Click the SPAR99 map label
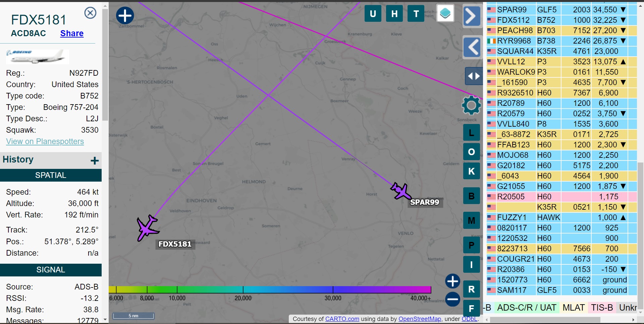 tap(425, 202)
